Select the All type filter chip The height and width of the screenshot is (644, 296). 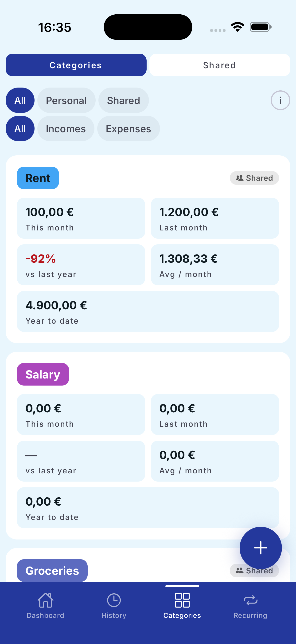click(x=20, y=129)
